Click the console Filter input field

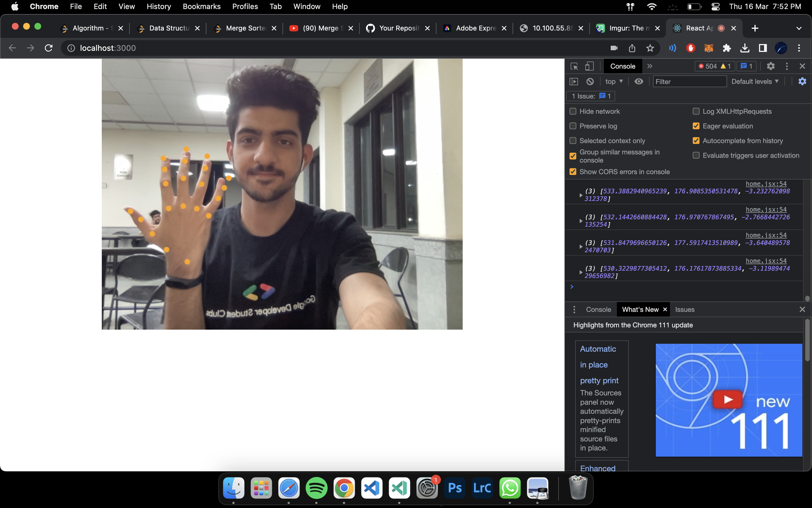(690, 82)
